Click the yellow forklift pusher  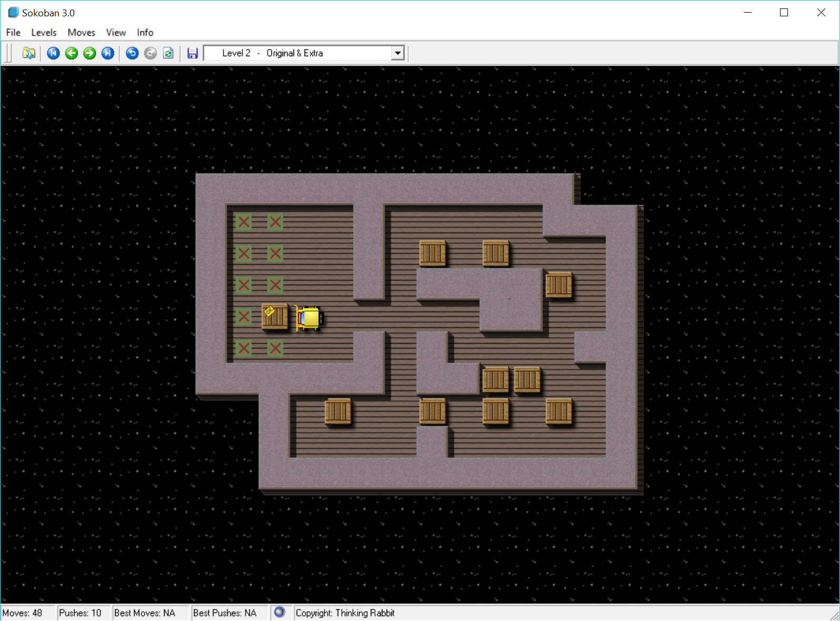(x=309, y=318)
